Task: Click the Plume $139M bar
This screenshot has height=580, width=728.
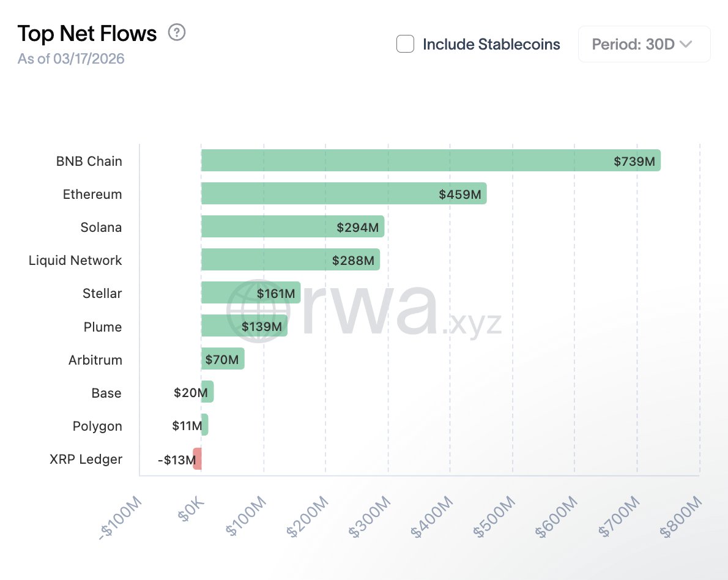Action: (243, 325)
